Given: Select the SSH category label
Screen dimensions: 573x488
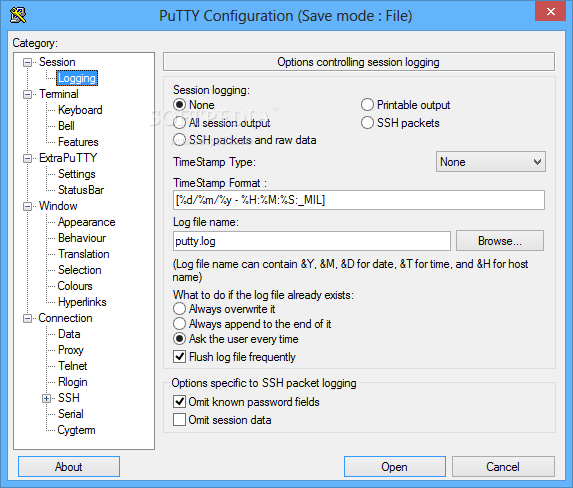Looking at the screenshot, I should tap(69, 398).
